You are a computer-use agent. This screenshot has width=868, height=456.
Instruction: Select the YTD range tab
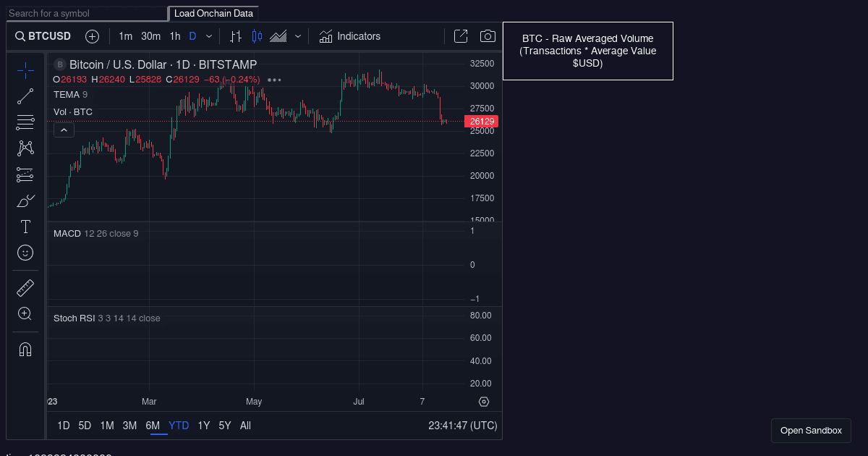click(178, 426)
